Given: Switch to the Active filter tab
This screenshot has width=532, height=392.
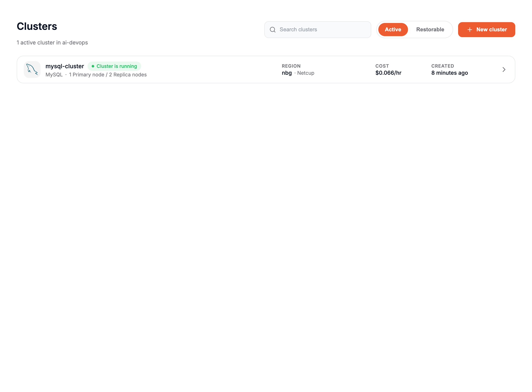Looking at the screenshot, I should (x=393, y=29).
